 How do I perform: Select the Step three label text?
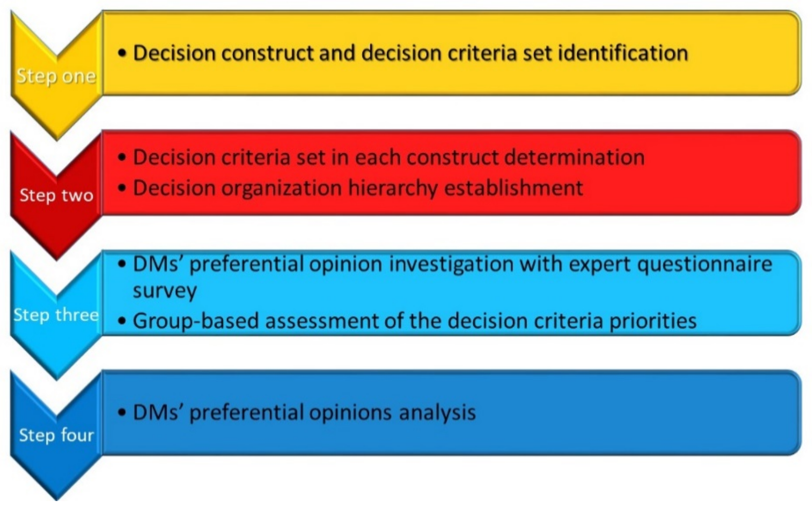pos(56,315)
